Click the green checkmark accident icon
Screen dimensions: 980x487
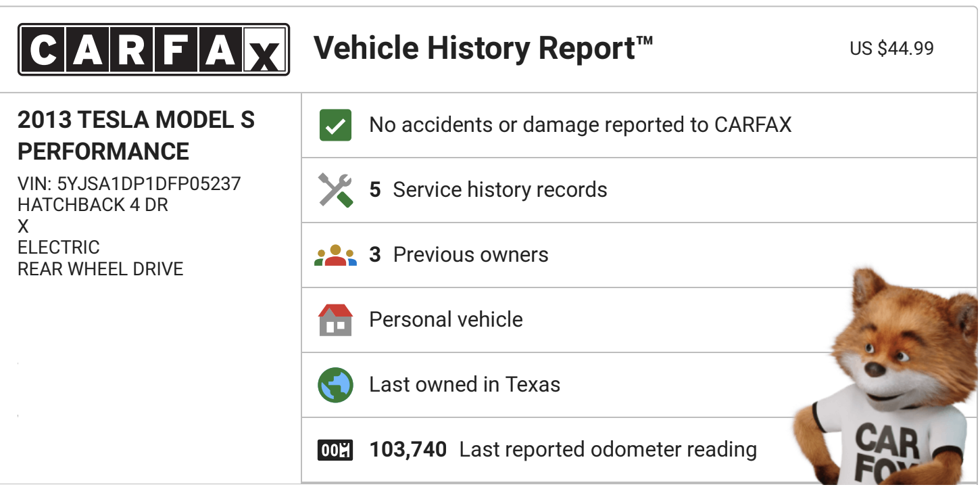(x=335, y=125)
